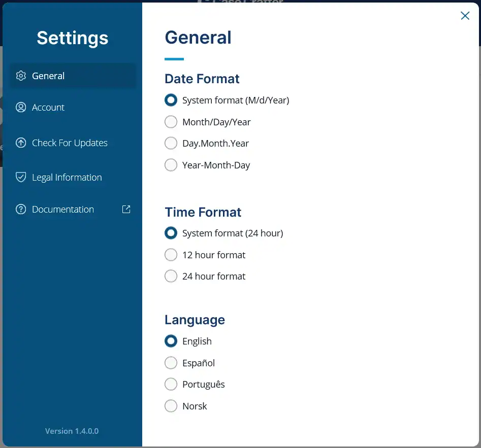Choose Norsk as the language
This screenshot has width=481, height=448.
click(x=171, y=406)
